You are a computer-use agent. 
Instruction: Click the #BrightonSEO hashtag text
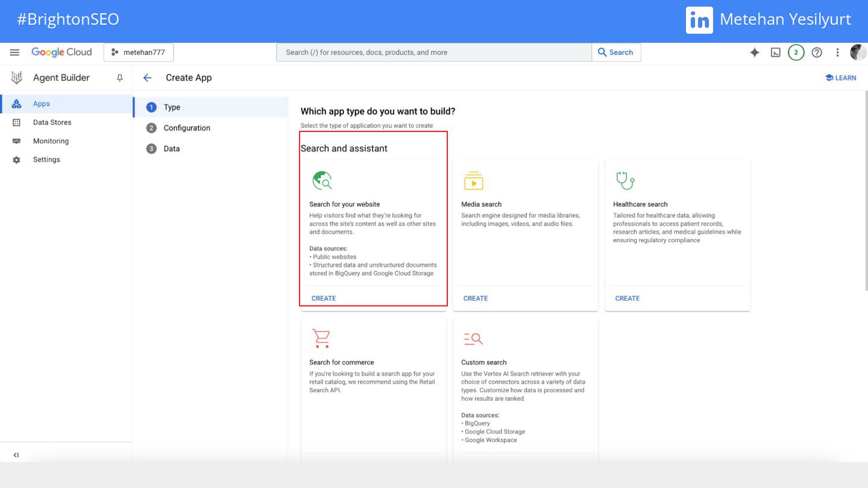(68, 19)
